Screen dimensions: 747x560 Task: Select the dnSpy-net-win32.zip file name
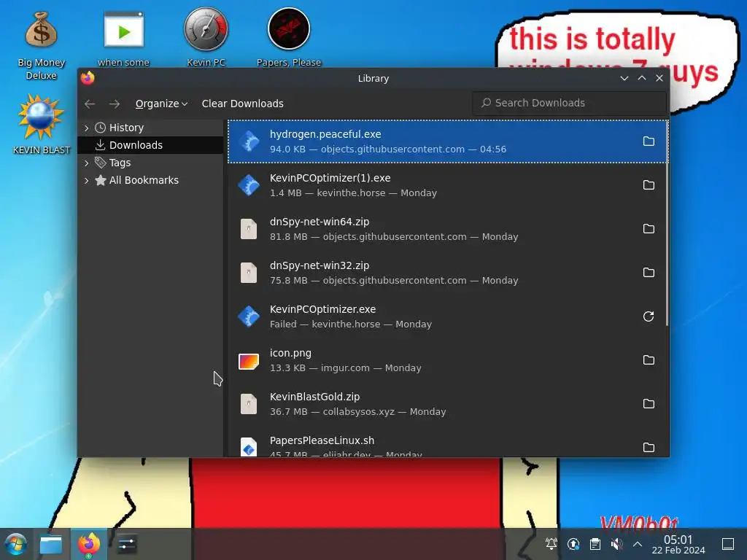320,265
